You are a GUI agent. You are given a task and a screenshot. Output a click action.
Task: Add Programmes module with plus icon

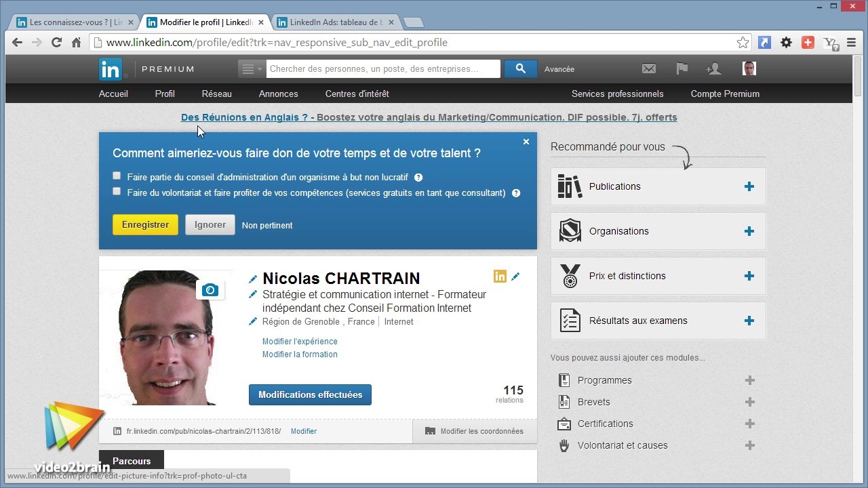pos(749,380)
